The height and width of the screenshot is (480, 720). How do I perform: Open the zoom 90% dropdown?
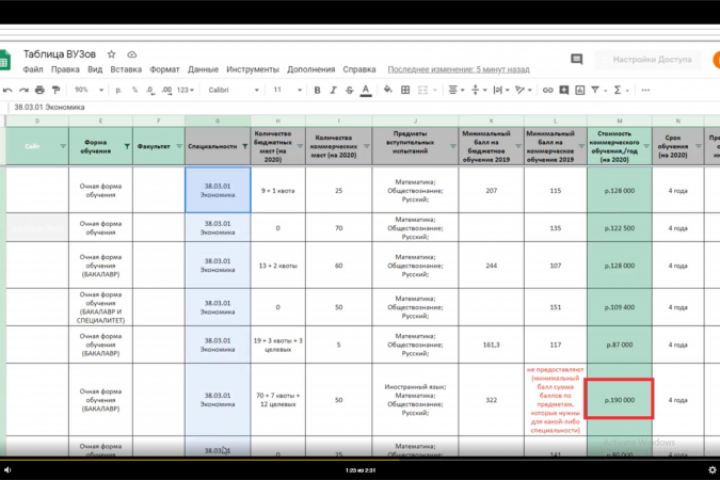click(x=89, y=90)
